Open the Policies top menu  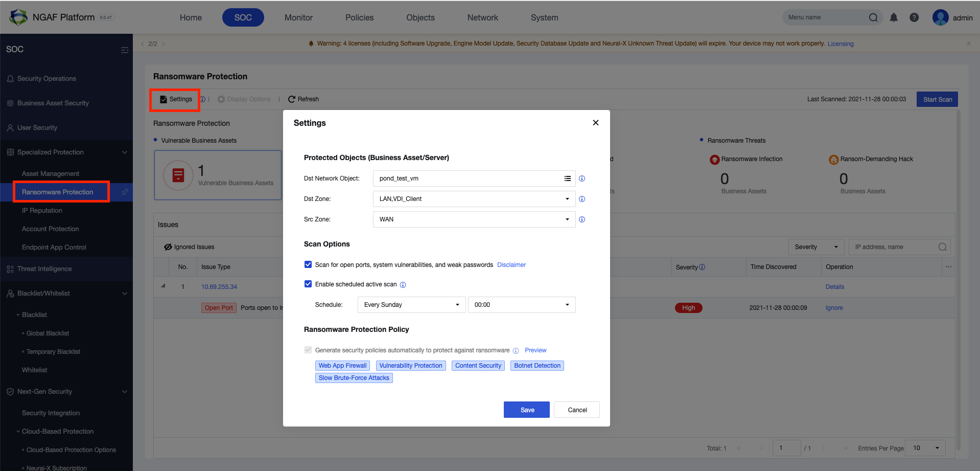point(359,17)
